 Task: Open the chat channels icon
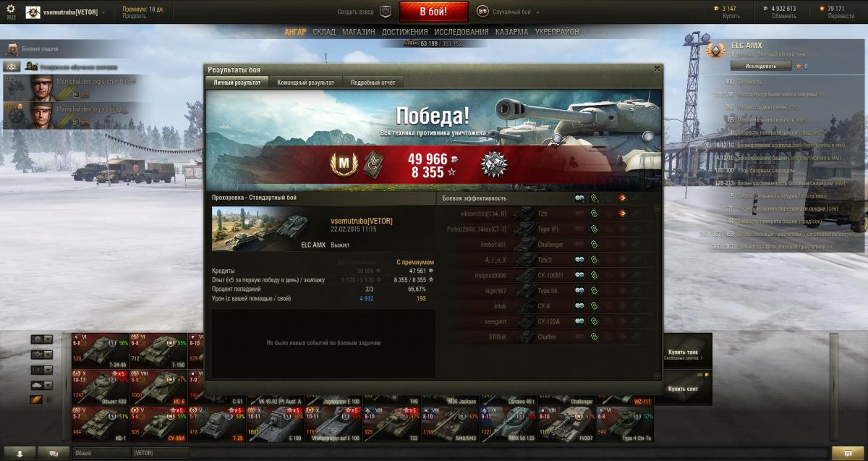pyautogui.click(x=54, y=453)
